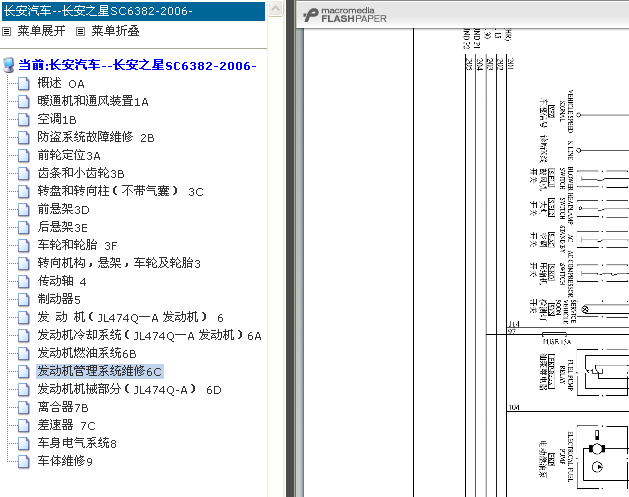
Task: Open 车身电气系统8 chapter
Action: click(77, 443)
